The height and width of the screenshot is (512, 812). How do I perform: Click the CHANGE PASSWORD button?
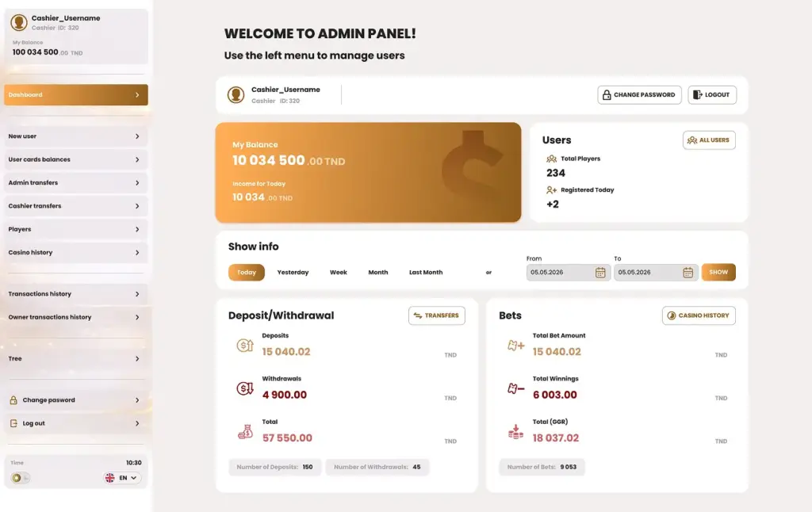639,95
